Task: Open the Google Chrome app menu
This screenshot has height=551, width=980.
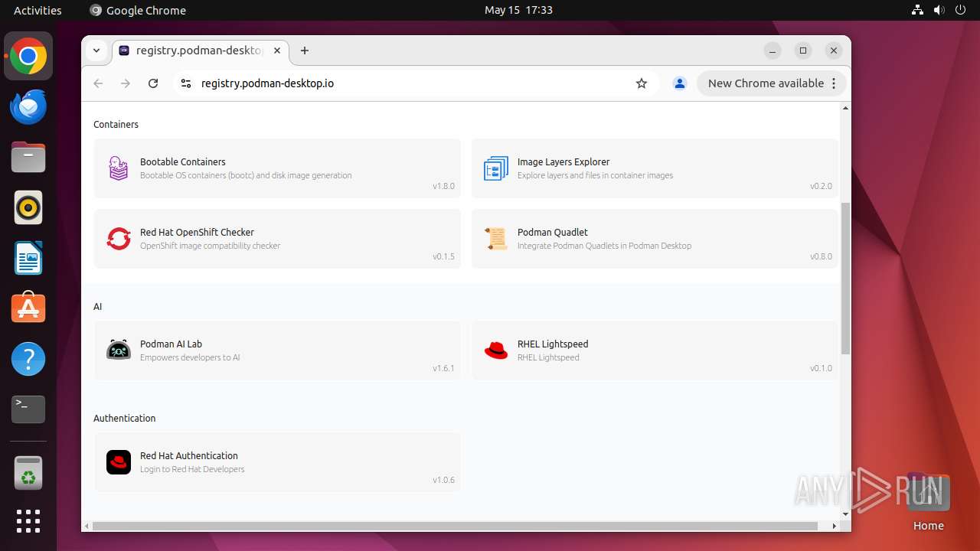Action: point(138,10)
